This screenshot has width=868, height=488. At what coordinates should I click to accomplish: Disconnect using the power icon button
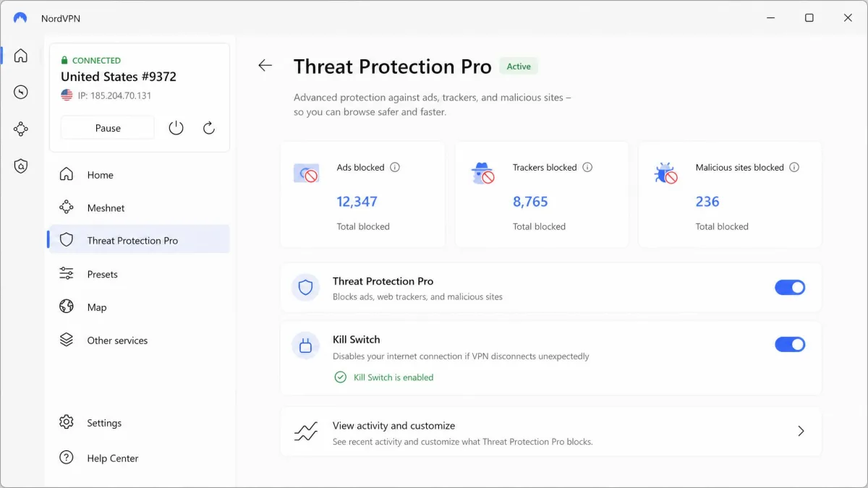176,128
